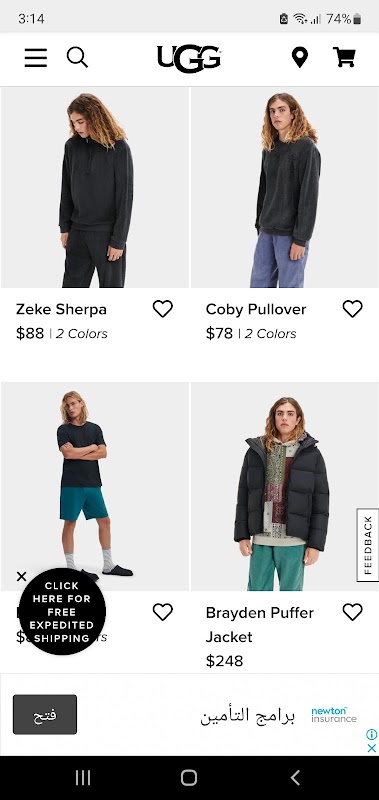Click the Zeke Sherpa product name

coord(61,309)
